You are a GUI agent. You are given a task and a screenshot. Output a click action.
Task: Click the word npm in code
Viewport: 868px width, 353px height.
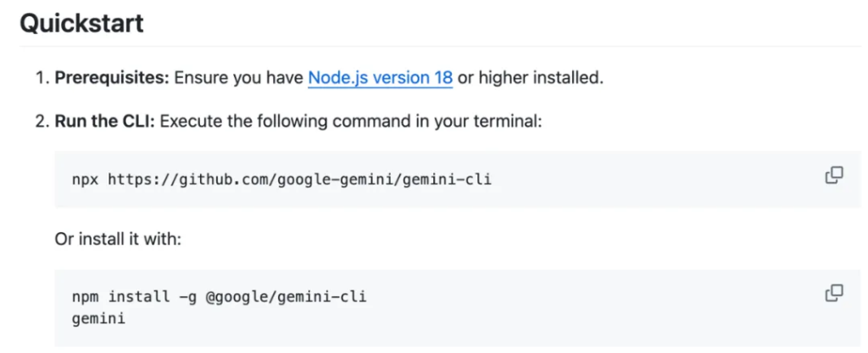pyautogui.click(x=86, y=297)
